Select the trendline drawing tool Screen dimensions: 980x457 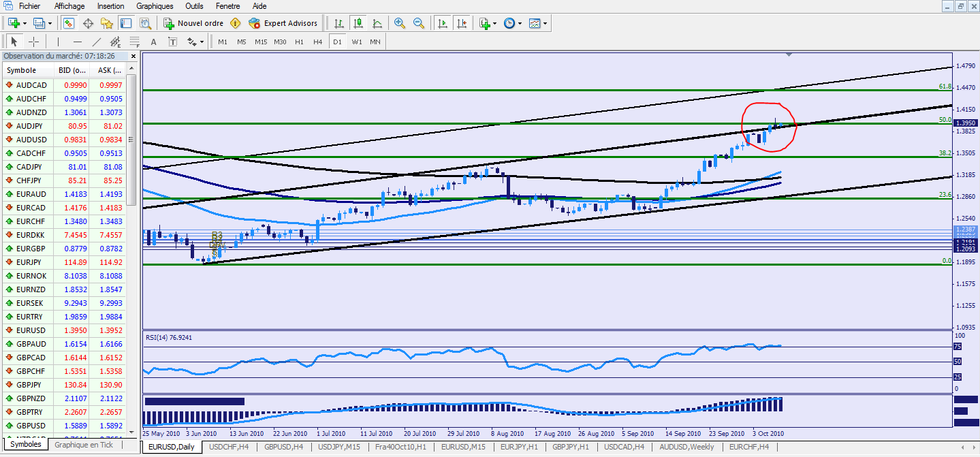pyautogui.click(x=96, y=42)
